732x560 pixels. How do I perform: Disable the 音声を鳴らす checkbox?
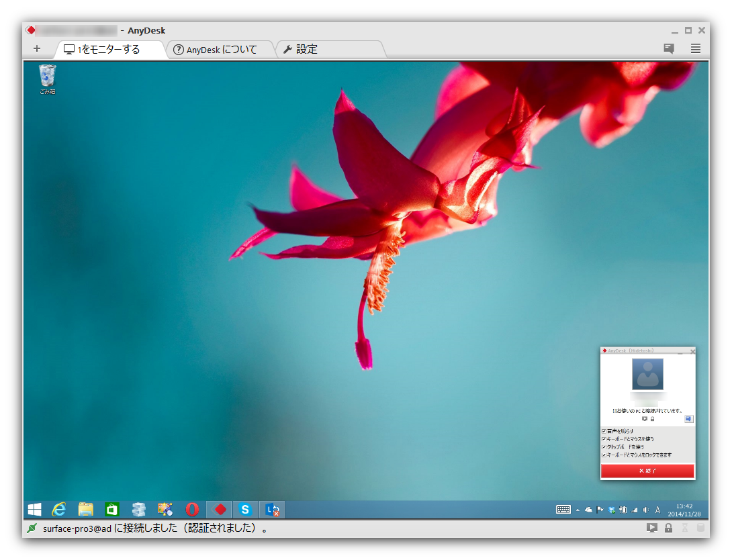[604, 430]
